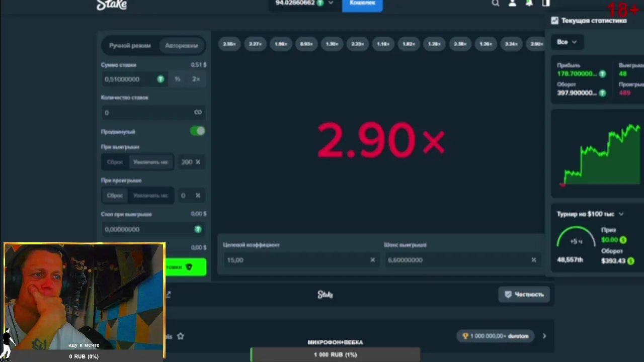Click the infinity icon in bet count field
Viewport: 644px width, 362px height.
tap(198, 112)
